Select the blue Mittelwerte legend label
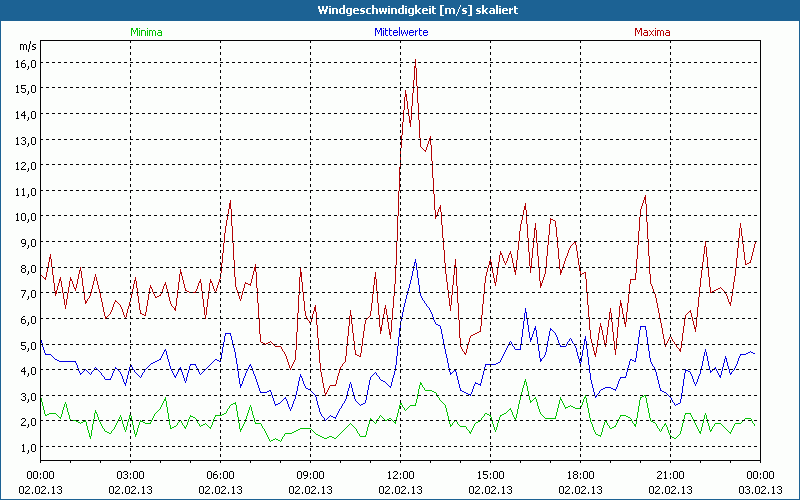The width and height of the screenshot is (800, 500). (400, 32)
